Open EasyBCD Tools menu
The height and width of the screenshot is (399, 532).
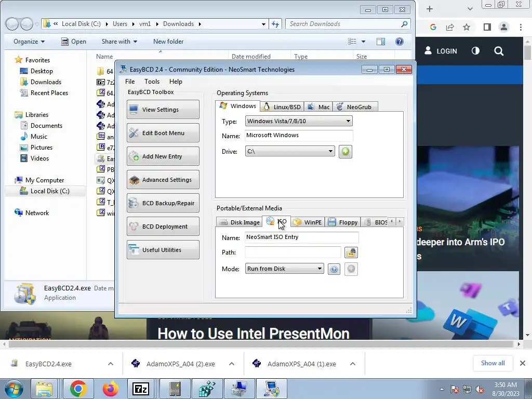click(152, 82)
